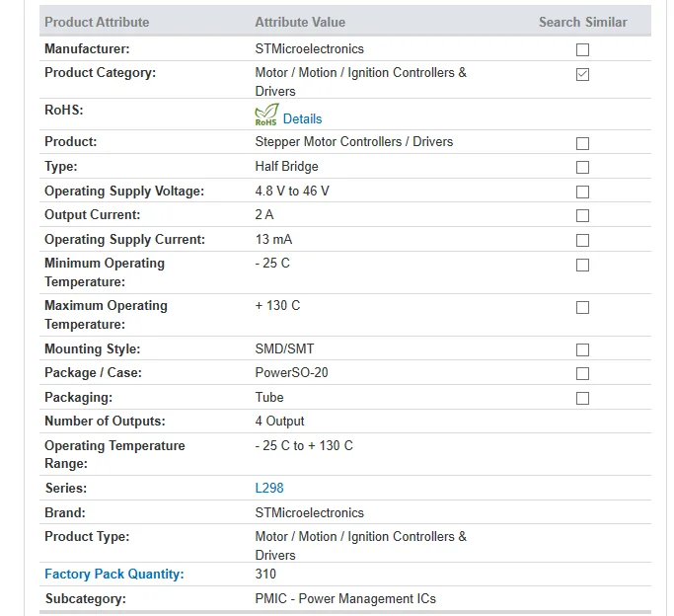This screenshot has width=674, height=616.
Task: Open the L298 series link
Action: click(x=269, y=488)
